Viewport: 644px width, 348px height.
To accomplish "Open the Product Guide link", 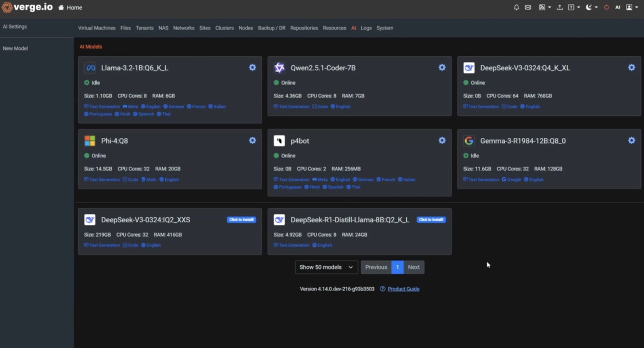I will tap(403, 289).
